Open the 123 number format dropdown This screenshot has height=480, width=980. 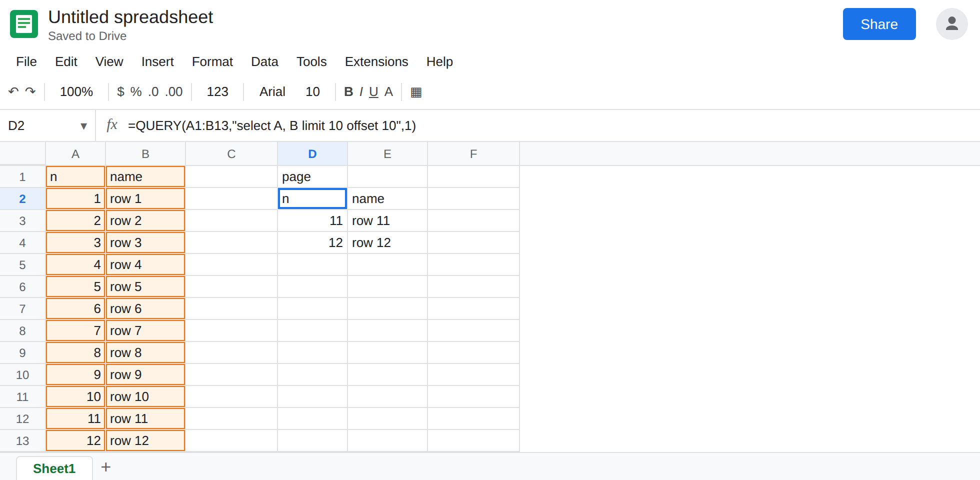pos(217,91)
